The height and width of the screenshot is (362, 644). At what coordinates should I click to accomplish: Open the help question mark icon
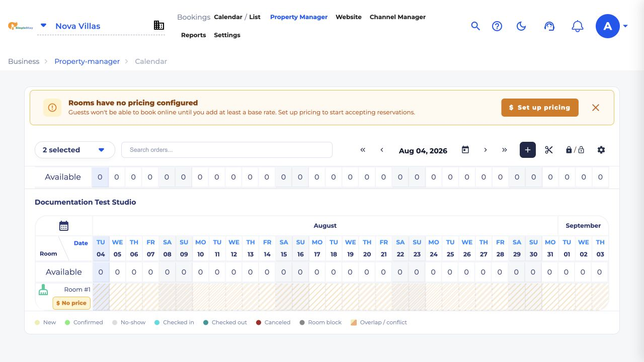497,26
